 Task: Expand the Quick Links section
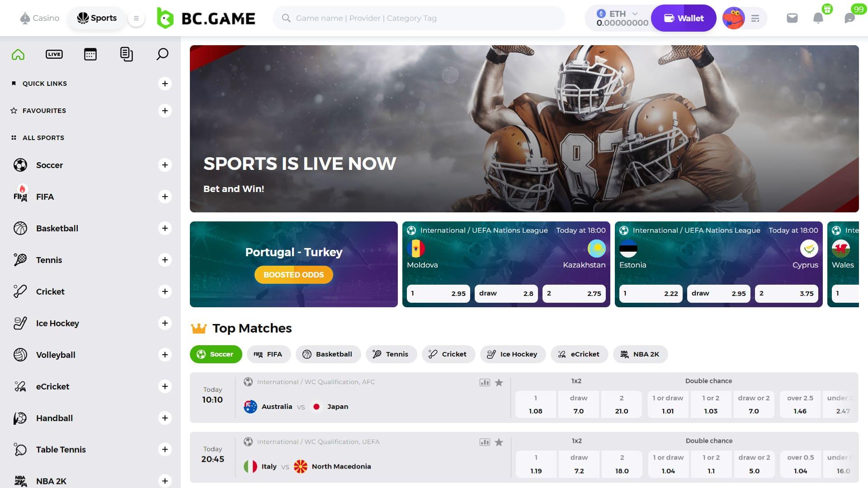[165, 84]
